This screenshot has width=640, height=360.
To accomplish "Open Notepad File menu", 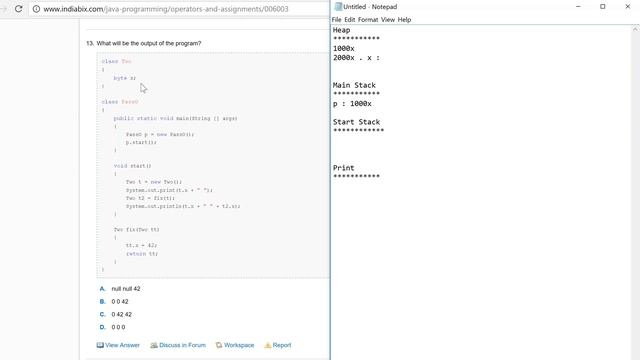I will click(336, 20).
